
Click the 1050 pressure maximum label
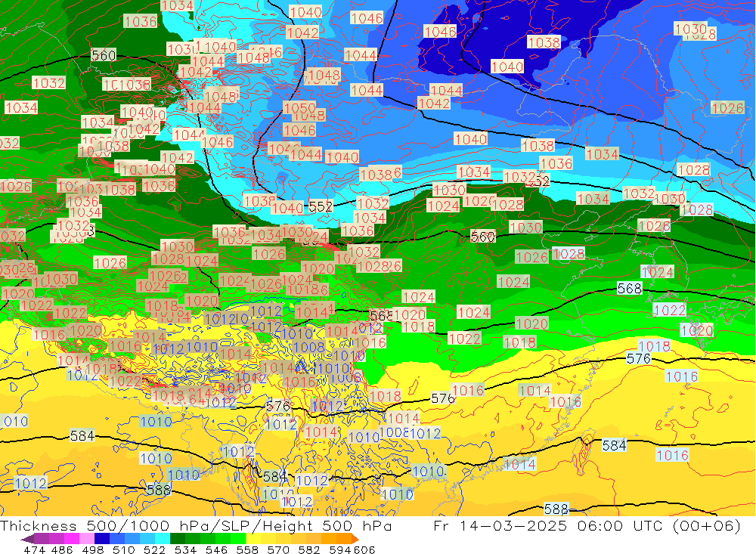tap(299, 108)
